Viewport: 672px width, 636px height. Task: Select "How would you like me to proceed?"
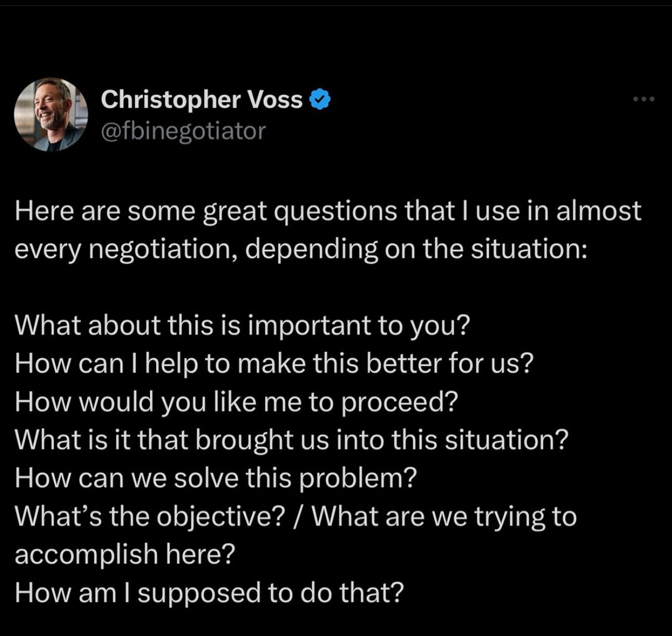tap(237, 402)
